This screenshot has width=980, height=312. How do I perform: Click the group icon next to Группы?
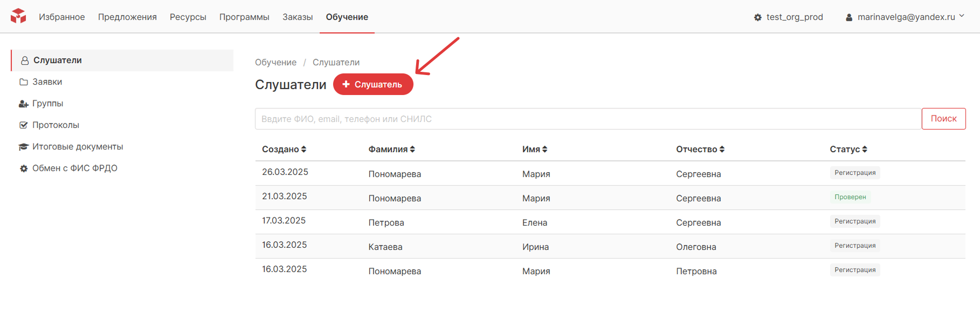[24, 104]
